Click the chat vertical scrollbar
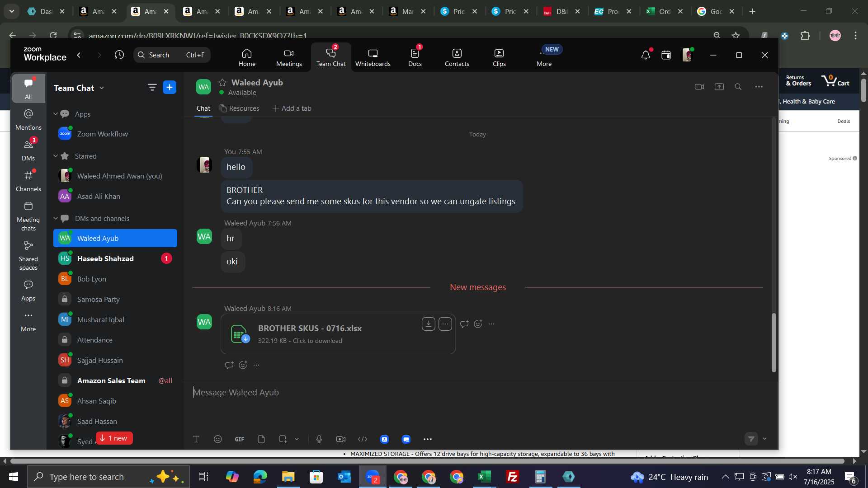 click(774, 343)
